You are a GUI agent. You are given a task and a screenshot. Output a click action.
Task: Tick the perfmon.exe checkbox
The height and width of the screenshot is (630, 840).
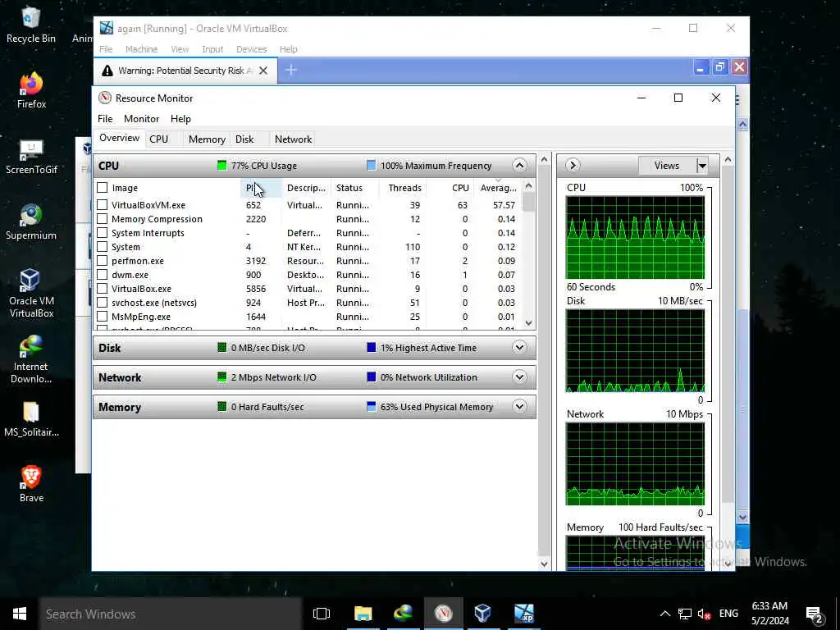tap(103, 260)
